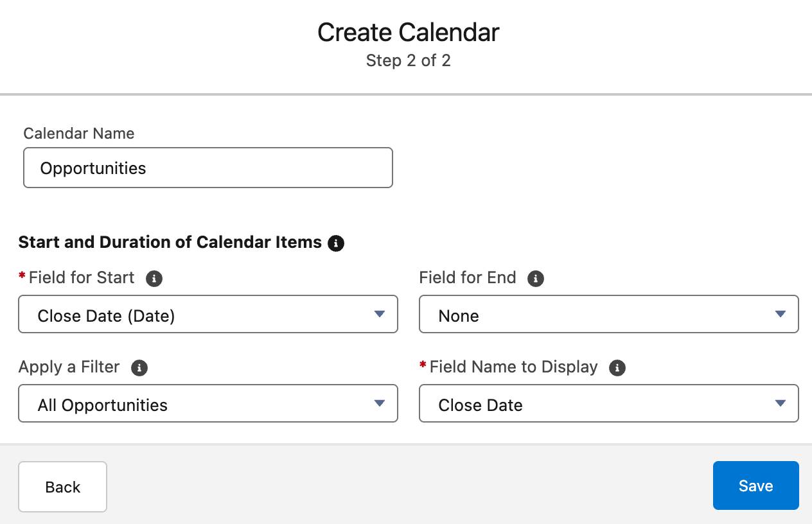Viewport: 812px width, 524px height.
Task: Open the Field Name to Display dropdown
Action: coord(608,403)
